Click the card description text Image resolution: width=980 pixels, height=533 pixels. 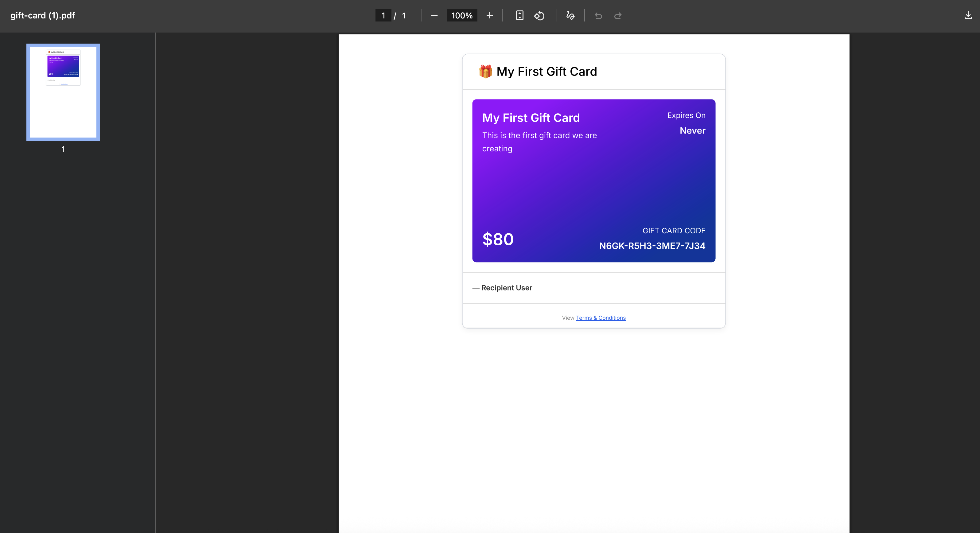(539, 142)
